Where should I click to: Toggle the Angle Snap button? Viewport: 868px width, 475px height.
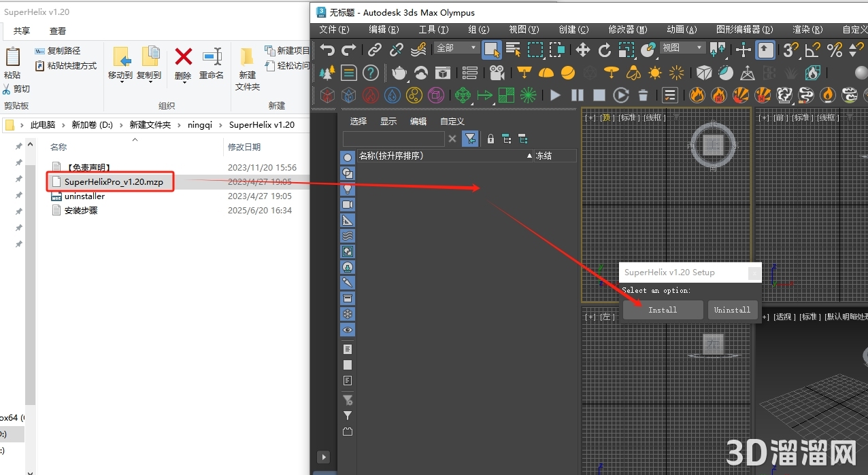pos(812,50)
